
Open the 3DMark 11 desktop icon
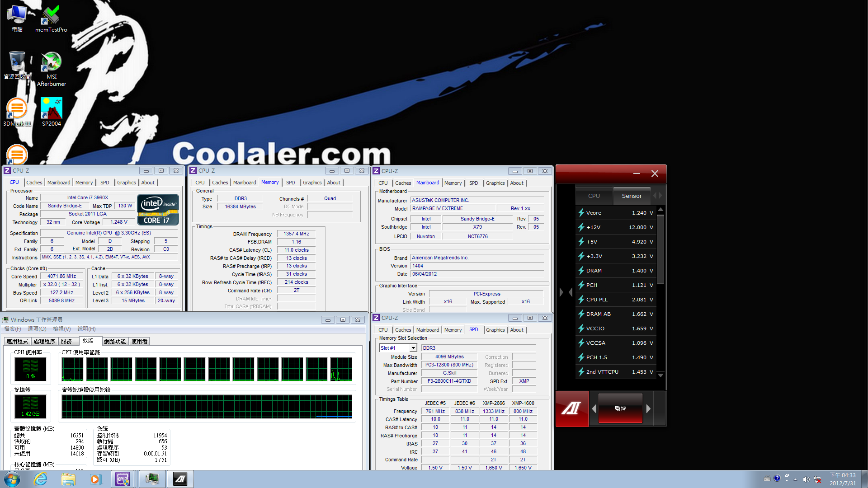tap(17, 112)
